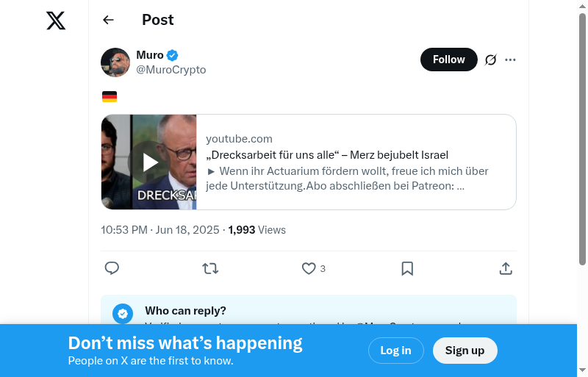This screenshot has height=377, width=588.
Task: Open the more options ellipsis menu
Action: point(511,60)
